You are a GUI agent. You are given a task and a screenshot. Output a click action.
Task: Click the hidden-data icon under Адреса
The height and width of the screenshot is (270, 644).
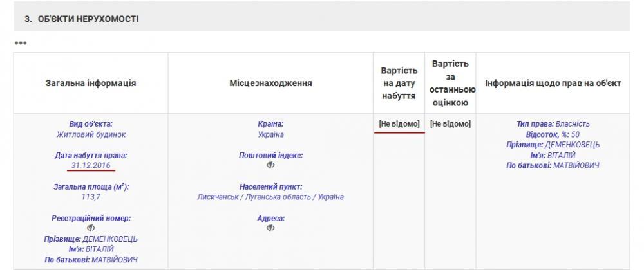pos(270,228)
